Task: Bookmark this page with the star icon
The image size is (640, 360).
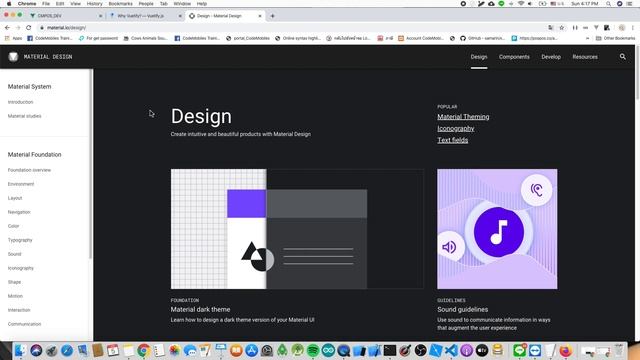Action: point(562,28)
